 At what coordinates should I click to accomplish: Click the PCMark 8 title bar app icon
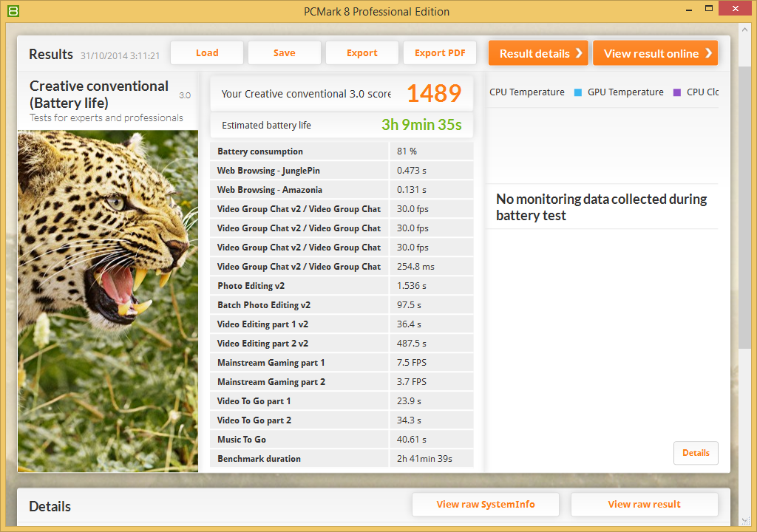coord(13,11)
